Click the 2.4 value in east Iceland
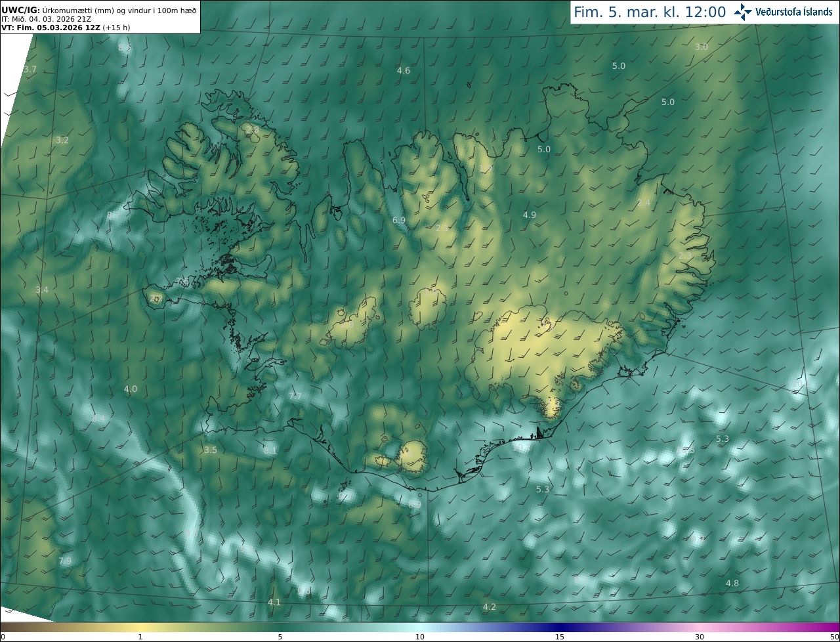 tap(644, 202)
